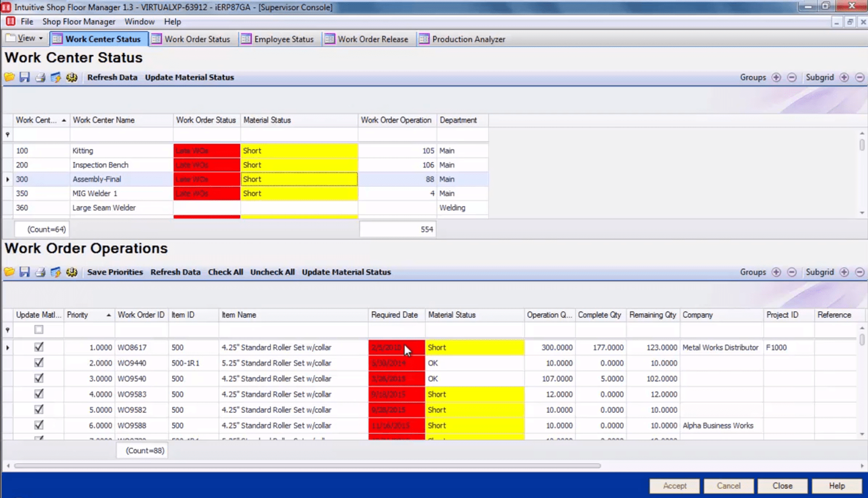Expand Groups plus icon in Work Order Operations

click(x=776, y=272)
